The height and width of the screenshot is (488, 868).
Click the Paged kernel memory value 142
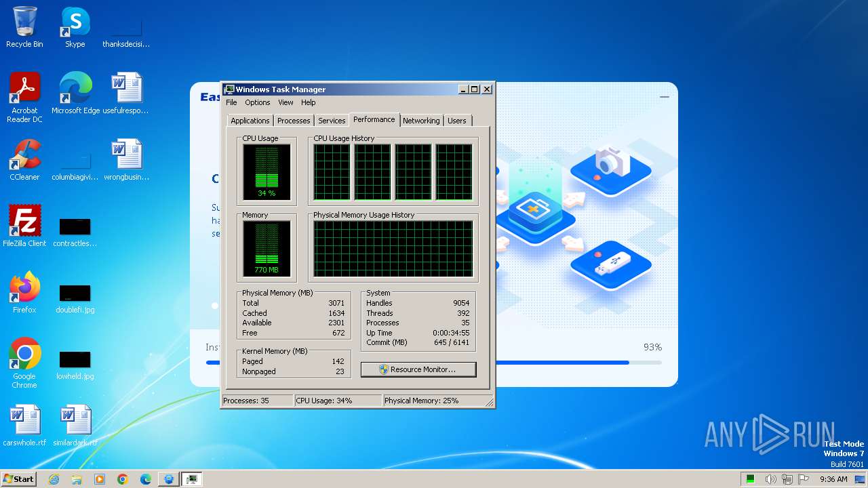click(338, 361)
